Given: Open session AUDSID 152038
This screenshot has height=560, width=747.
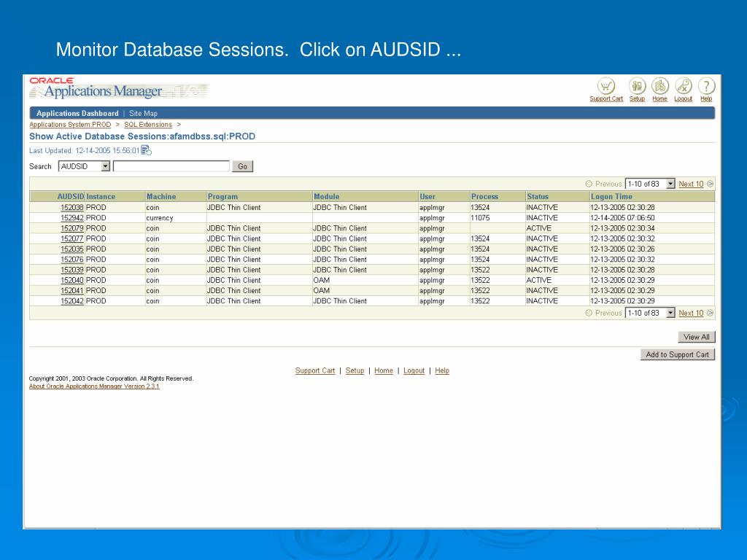Looking at the screenshot, I should [x=72, y=208].
